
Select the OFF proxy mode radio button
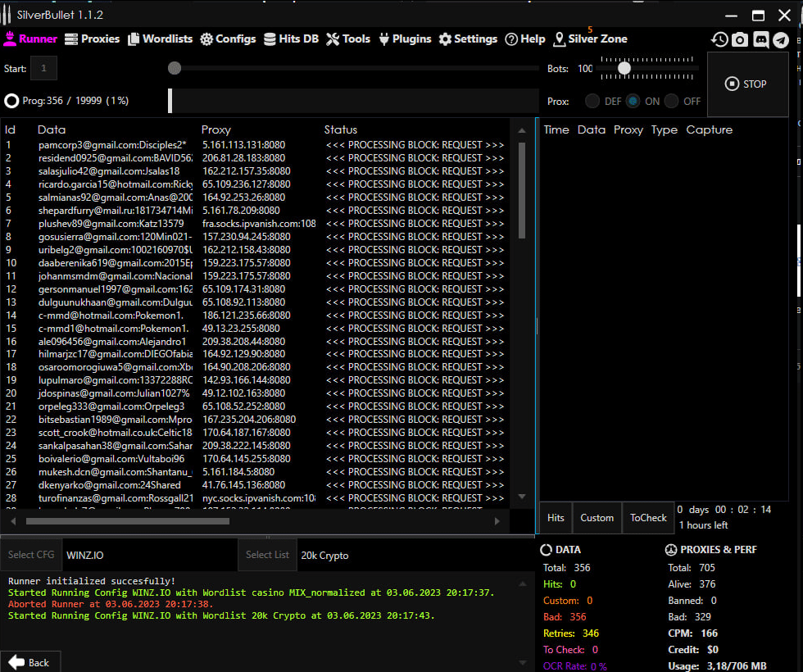pos(672,101)
